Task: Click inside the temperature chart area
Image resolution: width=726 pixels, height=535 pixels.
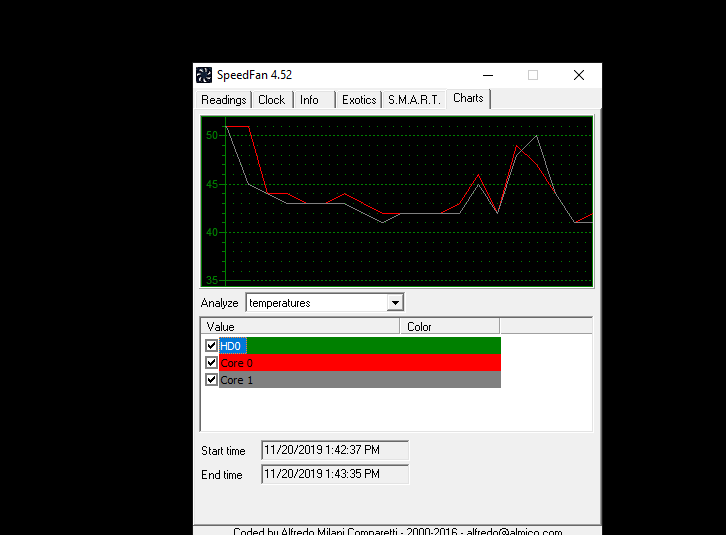Action: [397, 201]
